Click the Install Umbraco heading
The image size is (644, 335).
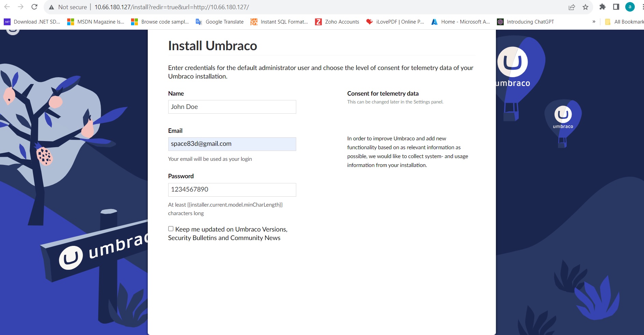coord(213,46)
